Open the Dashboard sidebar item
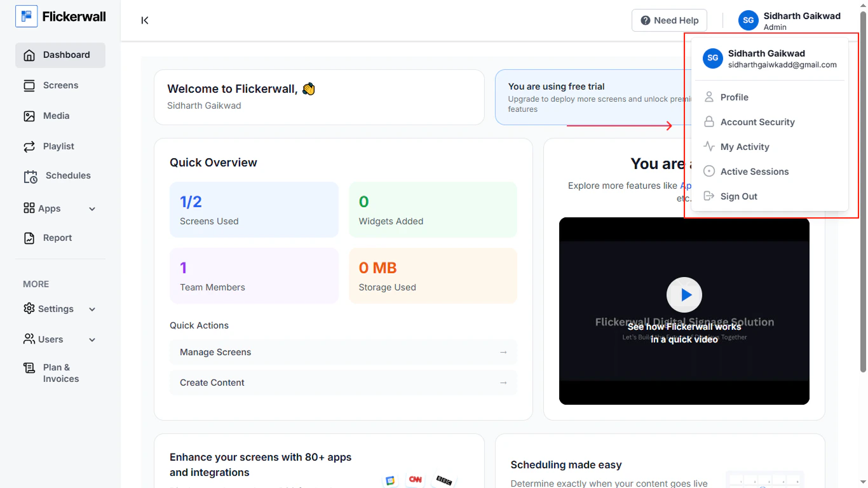The width and height of the screenshot is (868, 488). click(60, 55)
